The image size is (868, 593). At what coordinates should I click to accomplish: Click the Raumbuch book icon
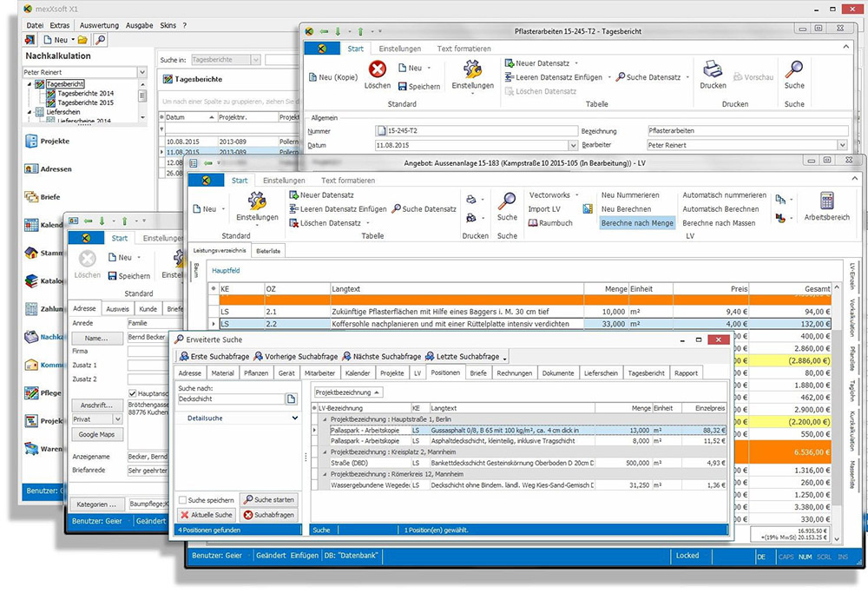[533, 223]
